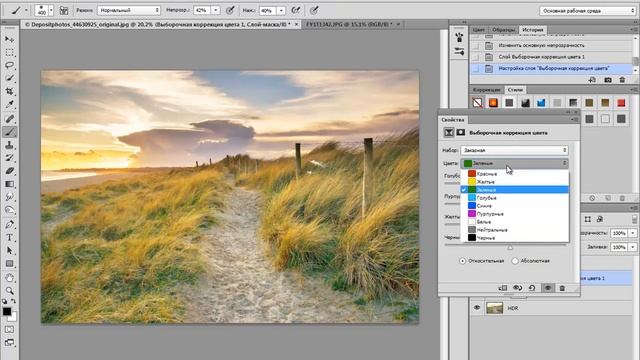Open layer fill Заливка 100% arrow
Screen dimensions: 640x360
coord(633,247)
